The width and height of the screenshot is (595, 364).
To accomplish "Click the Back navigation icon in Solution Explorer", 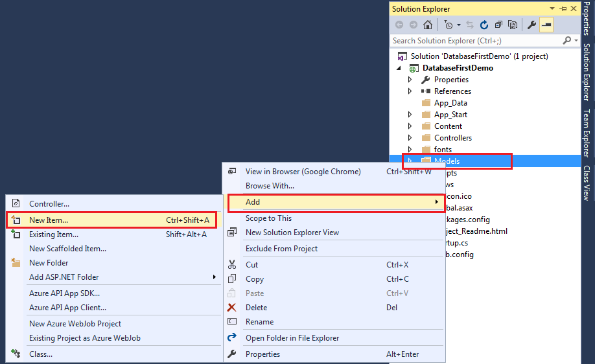I will coord(399,25).
